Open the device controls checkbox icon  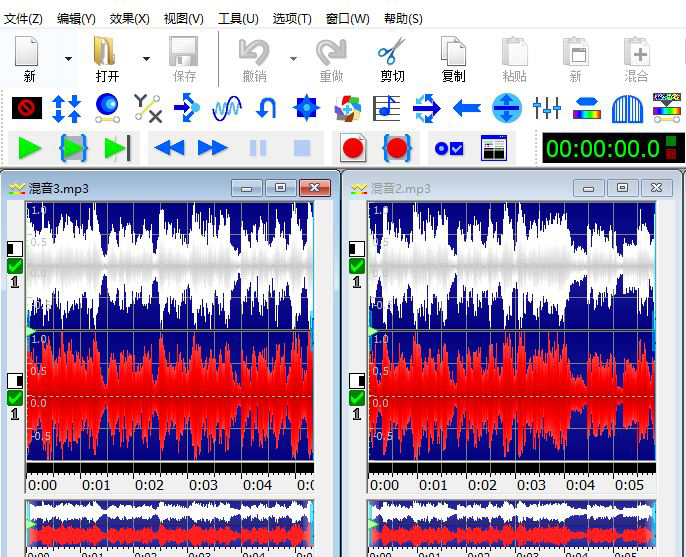click(449, 148)
